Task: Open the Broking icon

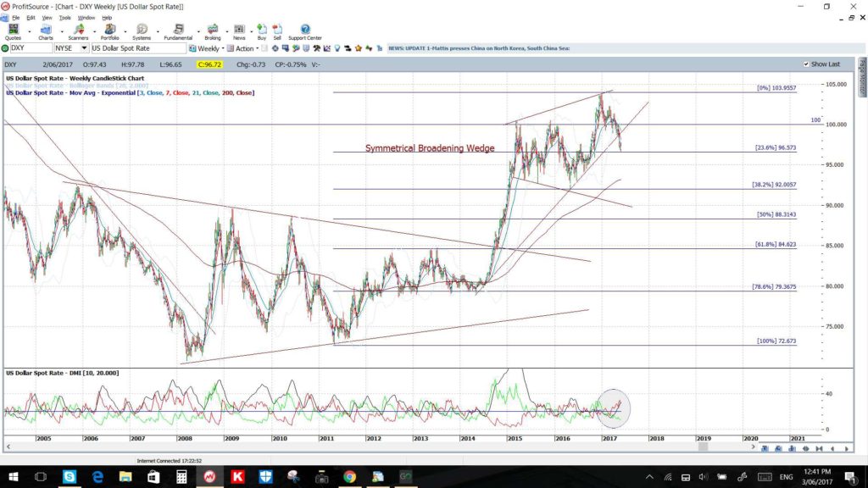Action: (213, 32)
